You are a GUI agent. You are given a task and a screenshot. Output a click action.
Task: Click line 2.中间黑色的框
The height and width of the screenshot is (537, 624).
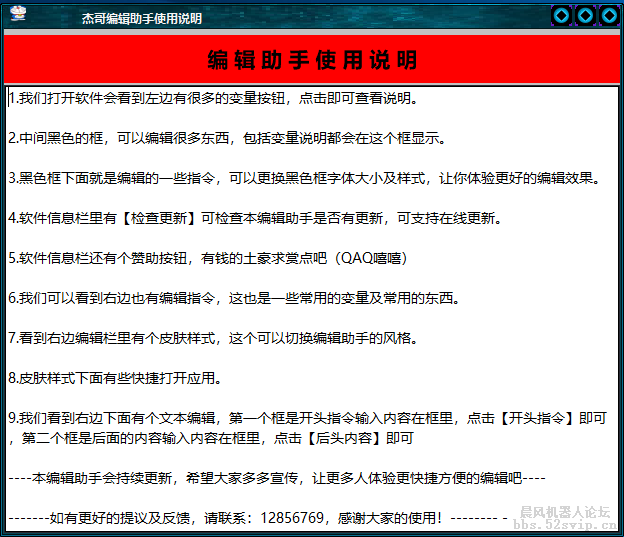[x=227, y=138]
